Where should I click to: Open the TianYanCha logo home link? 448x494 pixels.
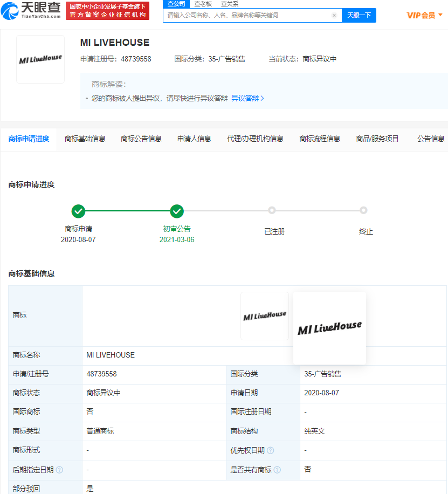pyautogui.click(x=31, y=10)
